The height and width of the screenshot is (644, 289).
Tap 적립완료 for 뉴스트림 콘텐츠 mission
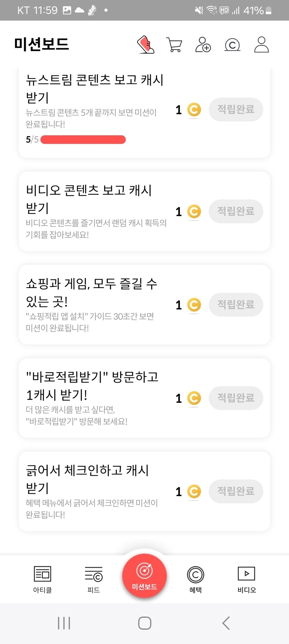(236, 110)
